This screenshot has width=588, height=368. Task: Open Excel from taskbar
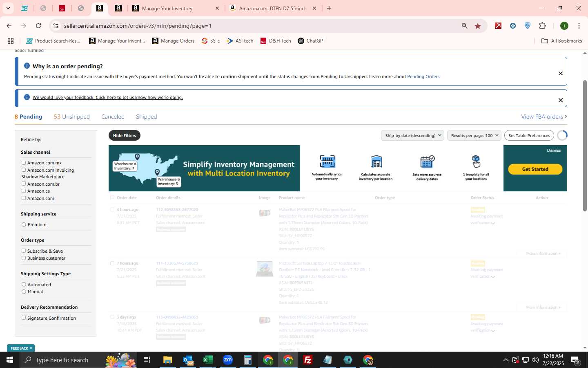coord(208,360)
